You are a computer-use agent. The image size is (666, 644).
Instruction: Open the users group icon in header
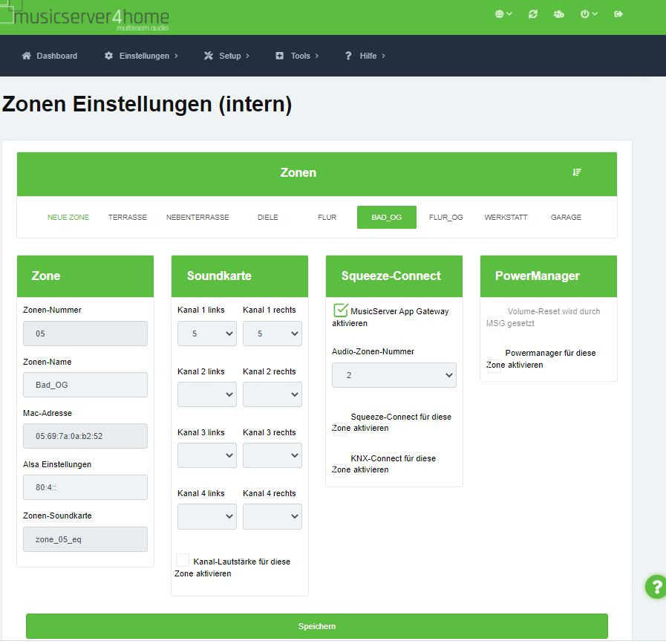(558, 14)
